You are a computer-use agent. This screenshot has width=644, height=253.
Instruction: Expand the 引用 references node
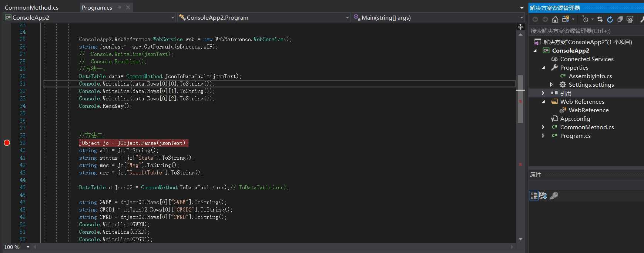pos(543,93)
